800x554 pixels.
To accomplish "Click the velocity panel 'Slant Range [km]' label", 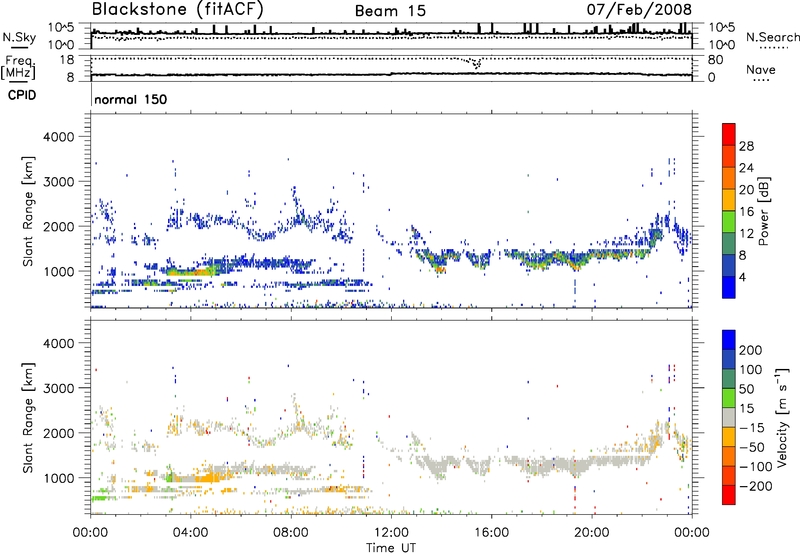I will (29, 417).
